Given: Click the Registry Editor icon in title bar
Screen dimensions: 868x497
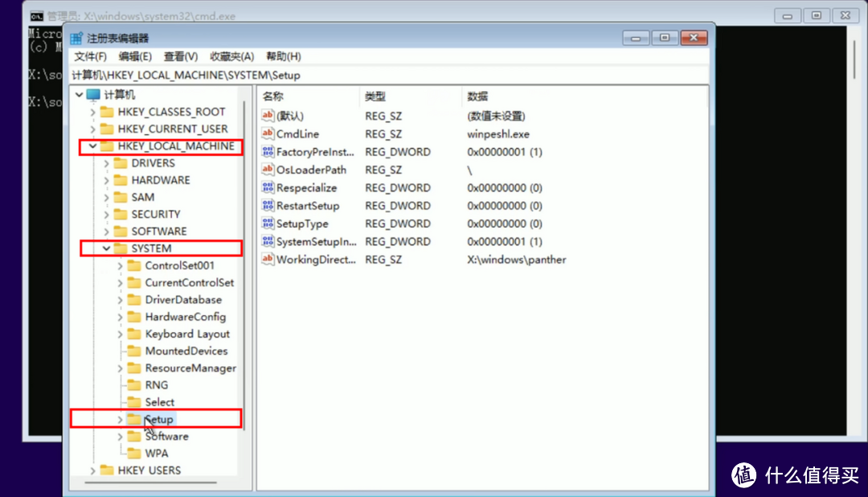Looking at the screenshot, I should [76, 36].
